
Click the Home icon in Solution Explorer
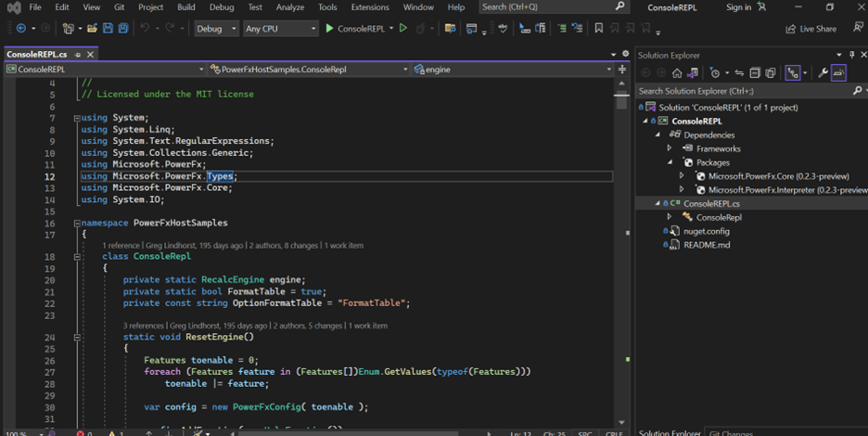pos(677,73)
